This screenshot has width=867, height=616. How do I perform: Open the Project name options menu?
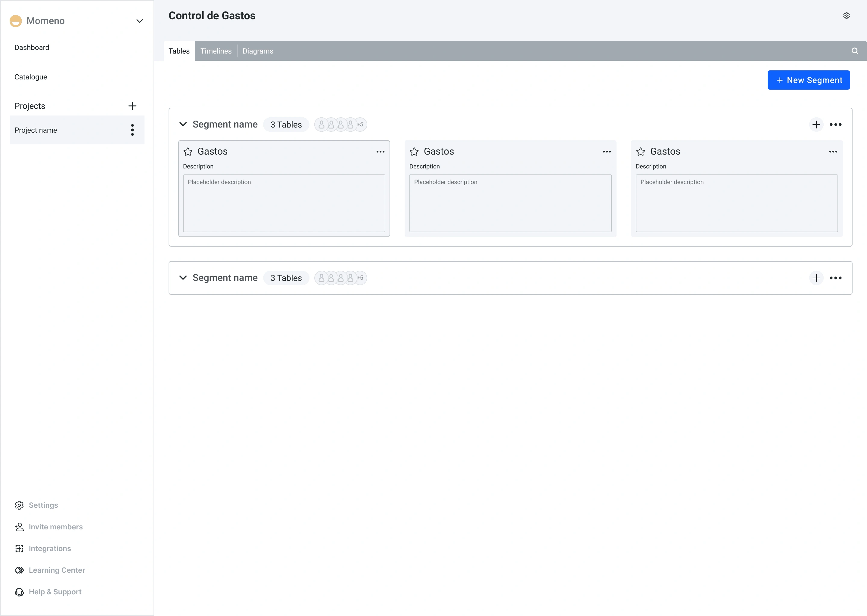(x=132, y=130)
